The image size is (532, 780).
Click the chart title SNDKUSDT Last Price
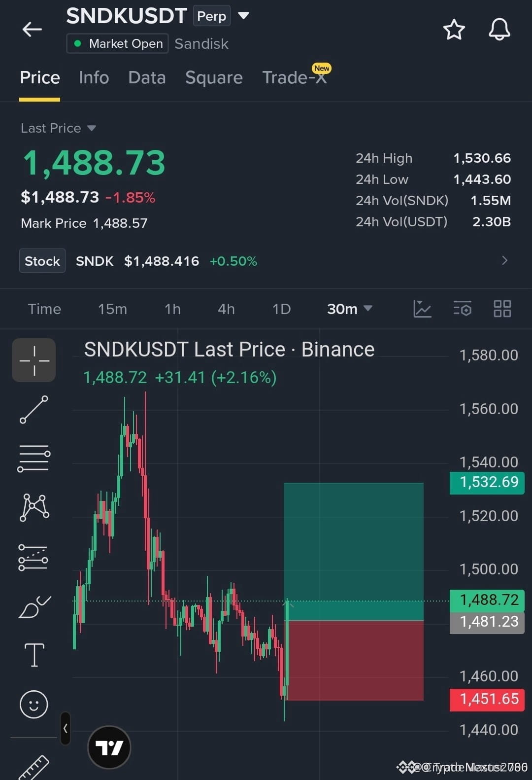185,350
